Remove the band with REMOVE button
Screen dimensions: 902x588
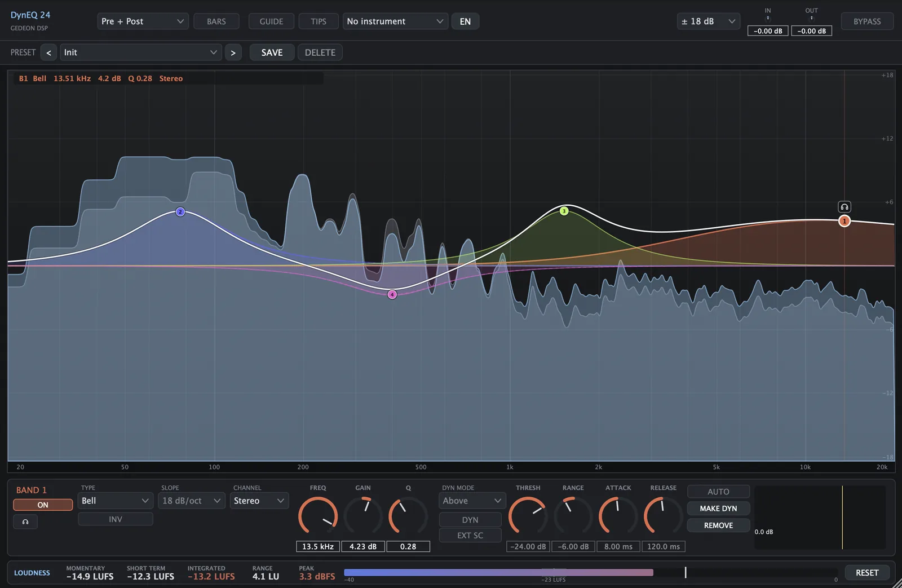(718, 525)
